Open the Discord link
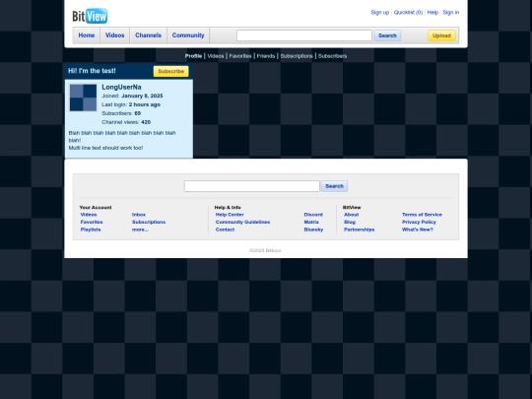The image size is (532, 399). pyautogui.click(x=313, y=215)
